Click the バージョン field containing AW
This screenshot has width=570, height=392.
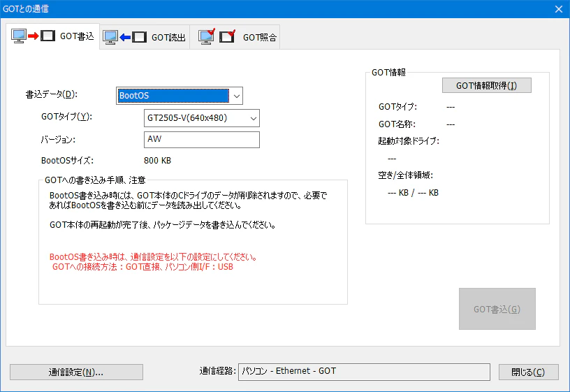click(x=202, y=140)
